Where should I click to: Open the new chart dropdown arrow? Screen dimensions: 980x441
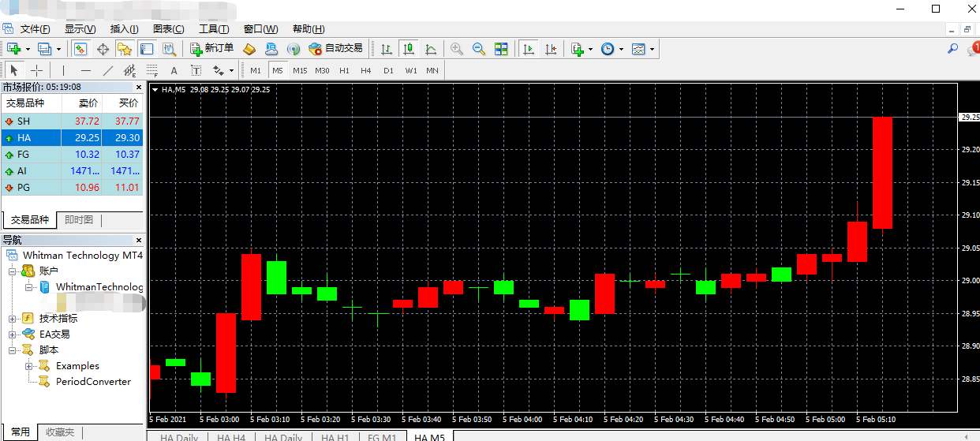point(28,49)
